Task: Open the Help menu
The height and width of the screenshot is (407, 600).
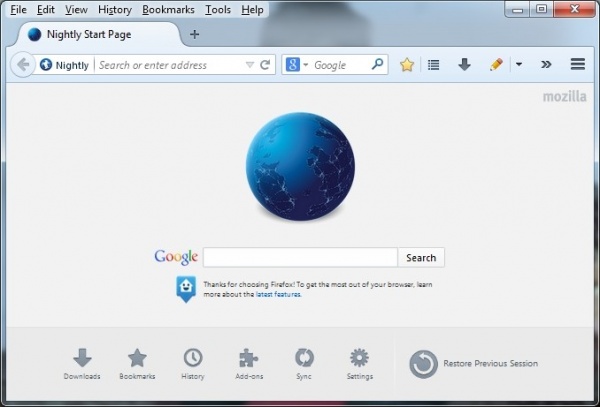Action: pos(253,10)
